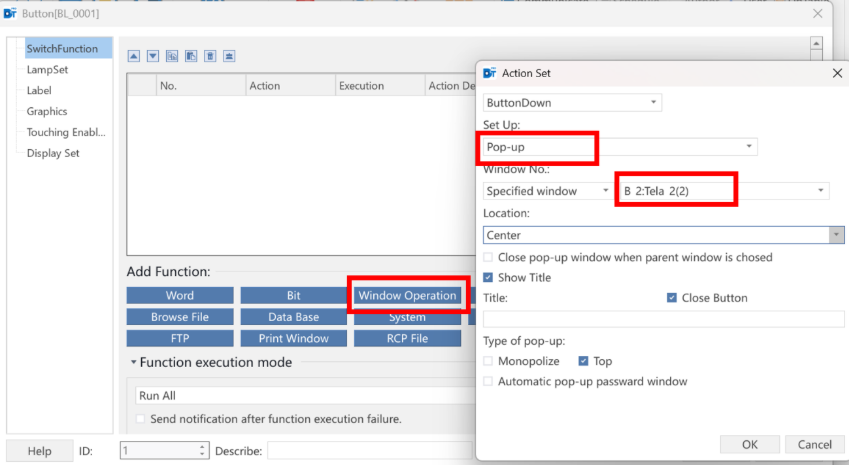Screen dimensions: 849x465
Task: Click the Title text input field
Action: pyautogui.click(x=663, y=319)
